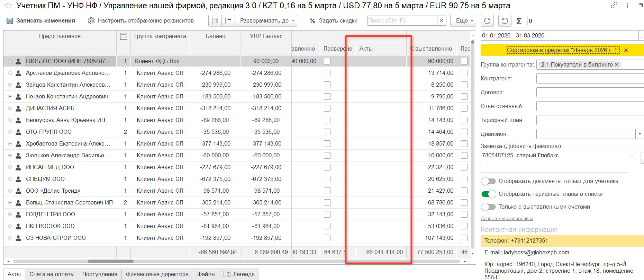Open the 'Еще' menu dropdown
This screenshot has height=280, width=644.
coord(463,21)
